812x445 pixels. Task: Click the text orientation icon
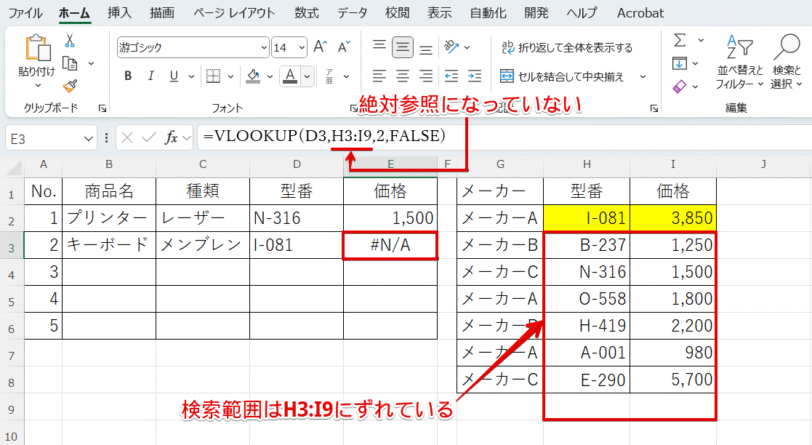tap(452, 47)
